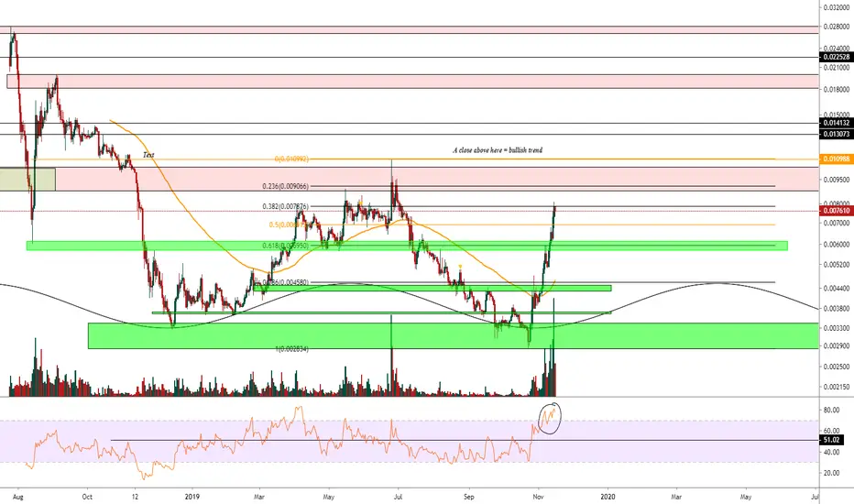Click the 2019 label on time axis

(192, 497)
